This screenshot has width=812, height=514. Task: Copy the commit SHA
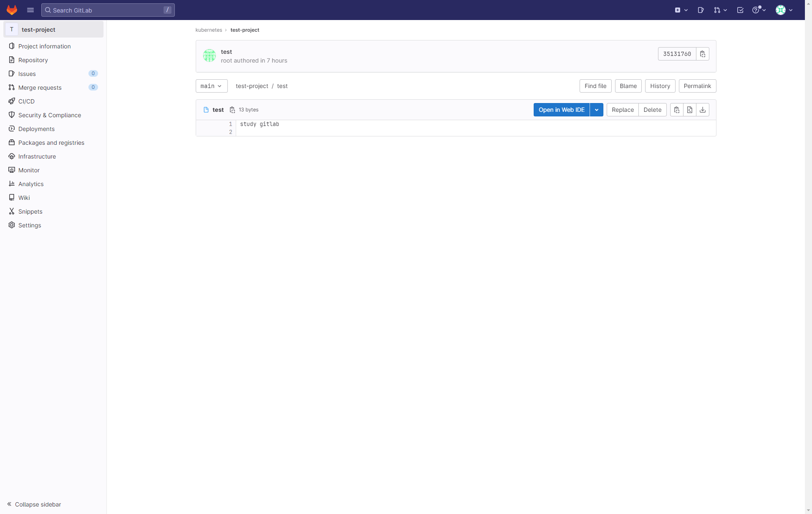tap(703, 54)
